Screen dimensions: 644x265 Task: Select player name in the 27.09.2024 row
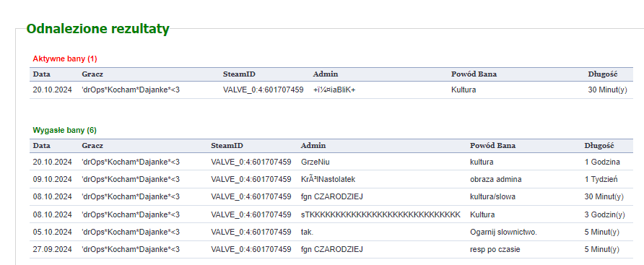(131, 249)
